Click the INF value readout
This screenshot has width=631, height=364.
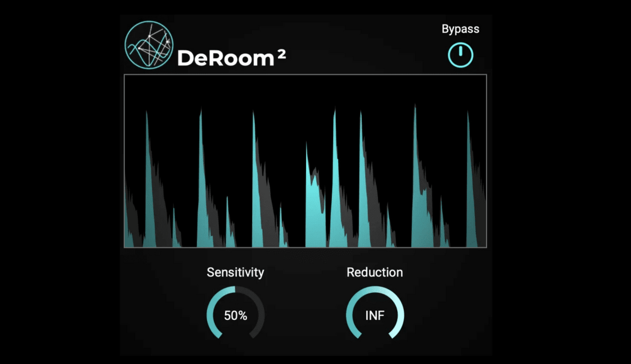[375, 316]
